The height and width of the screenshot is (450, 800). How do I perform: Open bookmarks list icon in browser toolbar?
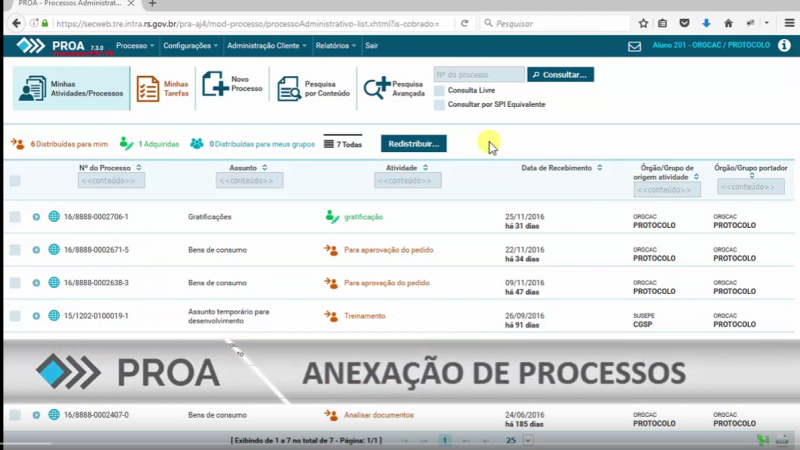click(662, 23)
